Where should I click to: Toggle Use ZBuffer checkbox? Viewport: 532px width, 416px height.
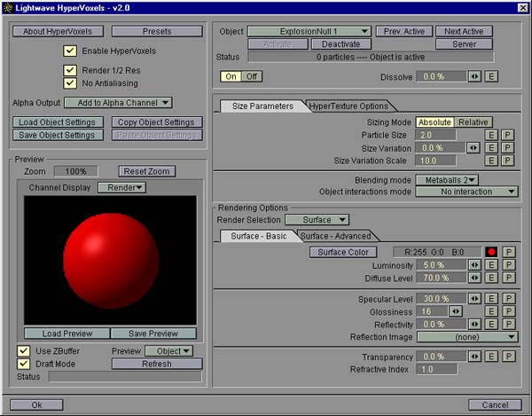click(23, 351)
